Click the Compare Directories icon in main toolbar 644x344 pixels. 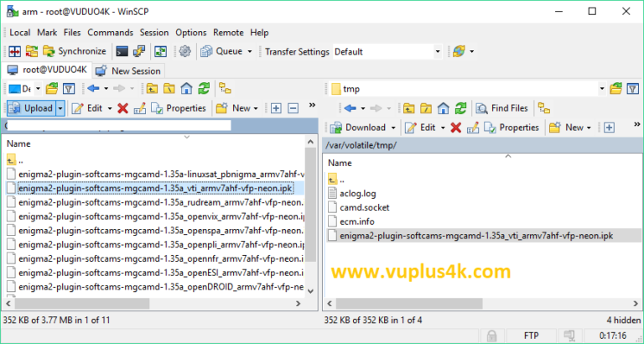pos(15,51)
